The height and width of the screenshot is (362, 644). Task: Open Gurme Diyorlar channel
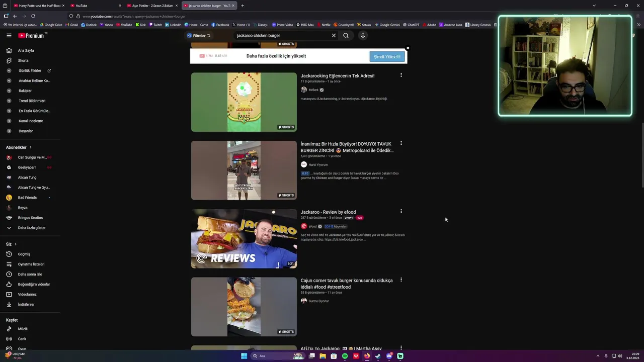click(318, 301)
